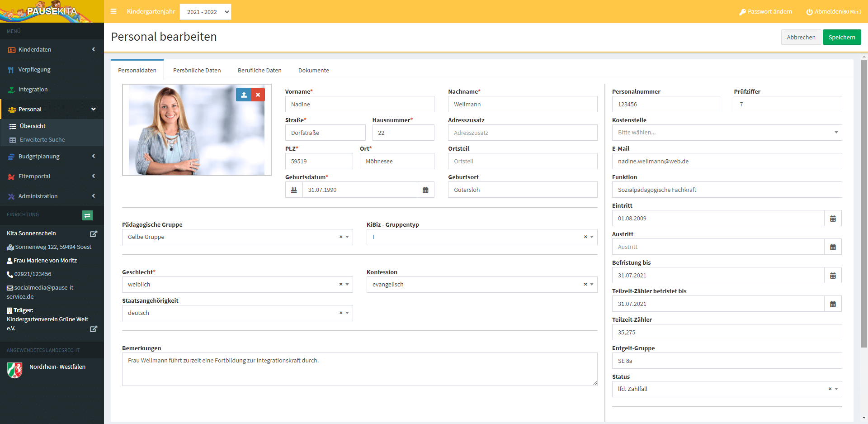Switch to the Berufliche Daten tab
This screenshot has height=424, width=868.
259,71
